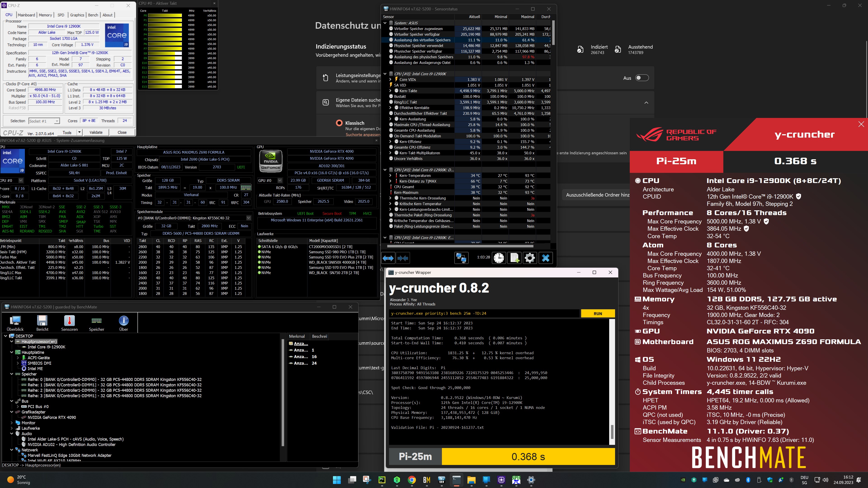The image size is (868, 488).
Task: Open the Sensoren thermometer icon
Action: click(x=69, y=323)
